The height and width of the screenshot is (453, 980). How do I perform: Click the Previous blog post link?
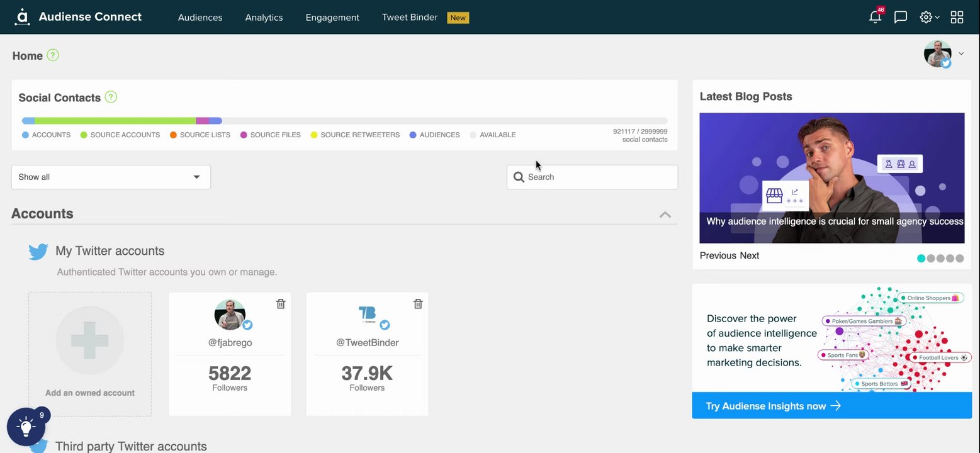click(718, 255)
